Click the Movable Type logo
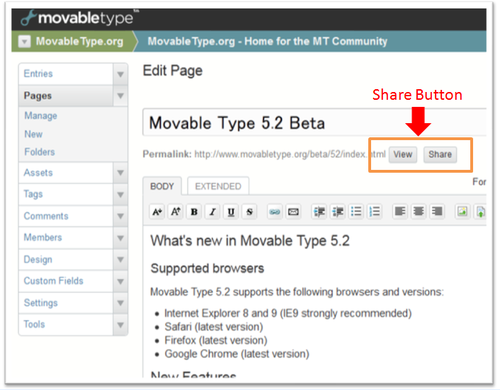The height and width of the screenshot is (390, 500). [x=79, y=18]
